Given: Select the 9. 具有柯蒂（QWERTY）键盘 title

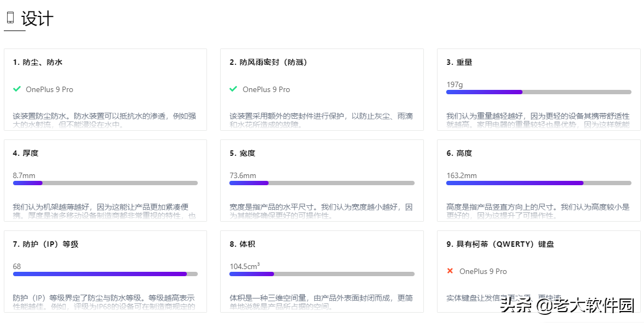Looking at the screenshot, I should 500,244.
